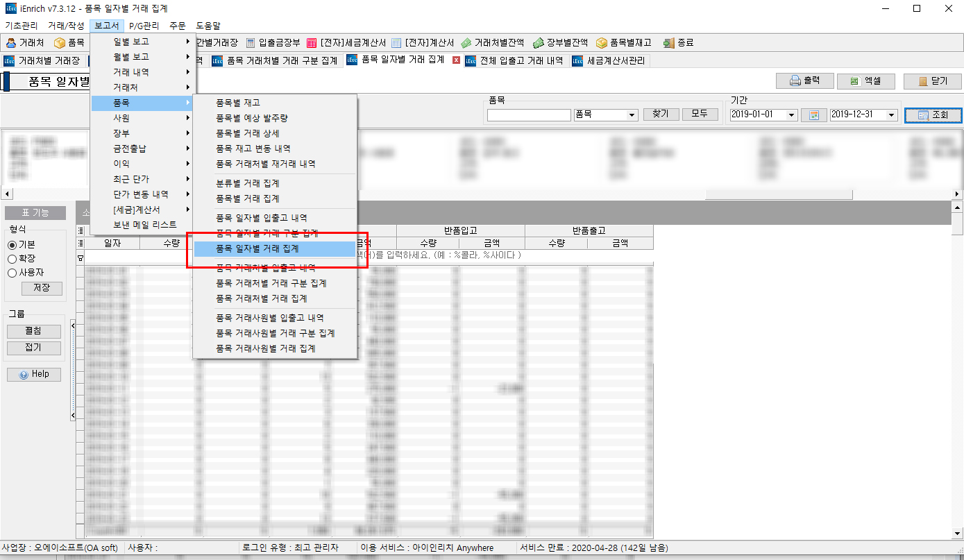The width and height of the screenshot is (964, 560).
Task: Select the 기본 format radio button
Action: tap(12, 245)
